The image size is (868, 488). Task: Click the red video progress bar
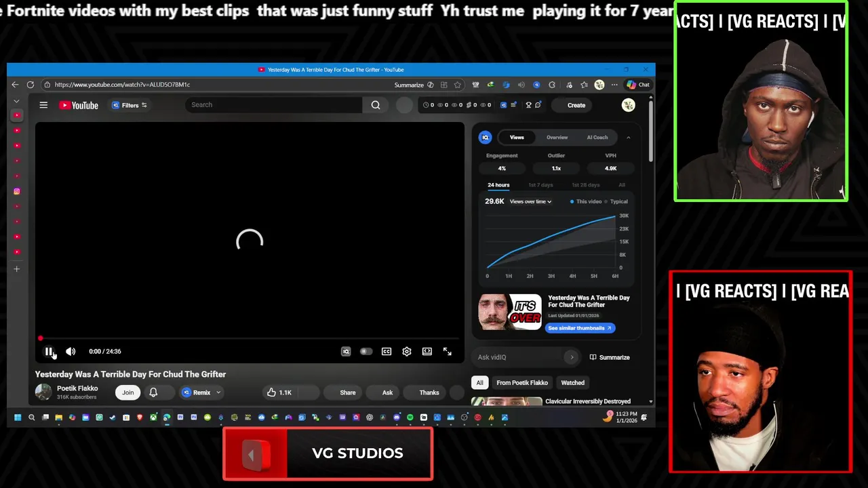250,338
